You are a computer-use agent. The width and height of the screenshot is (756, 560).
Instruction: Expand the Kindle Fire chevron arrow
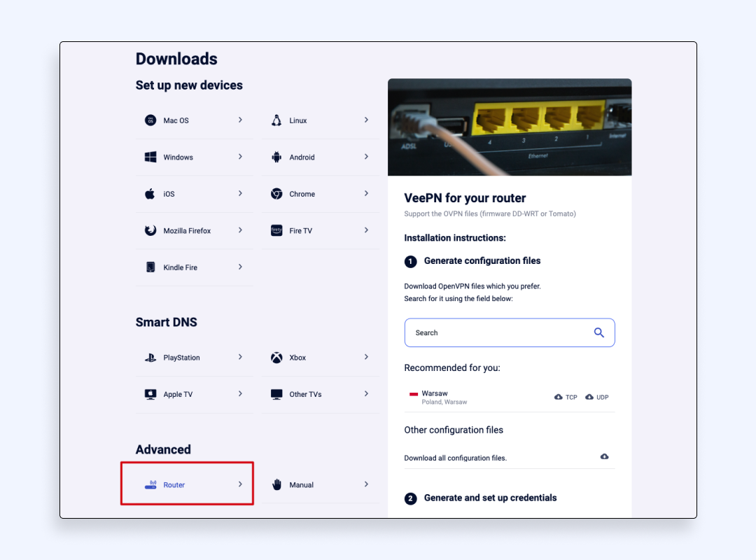[x=240, y=267]
